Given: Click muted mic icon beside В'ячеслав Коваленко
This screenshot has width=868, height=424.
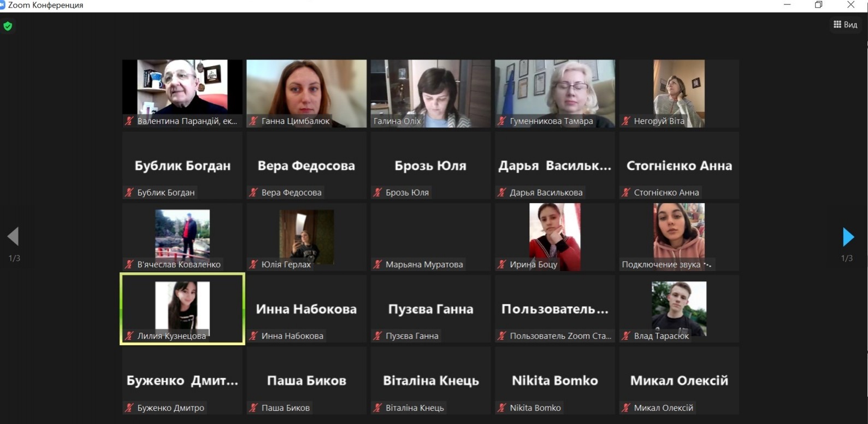Looking at the screenshot, I should [129, 264].
